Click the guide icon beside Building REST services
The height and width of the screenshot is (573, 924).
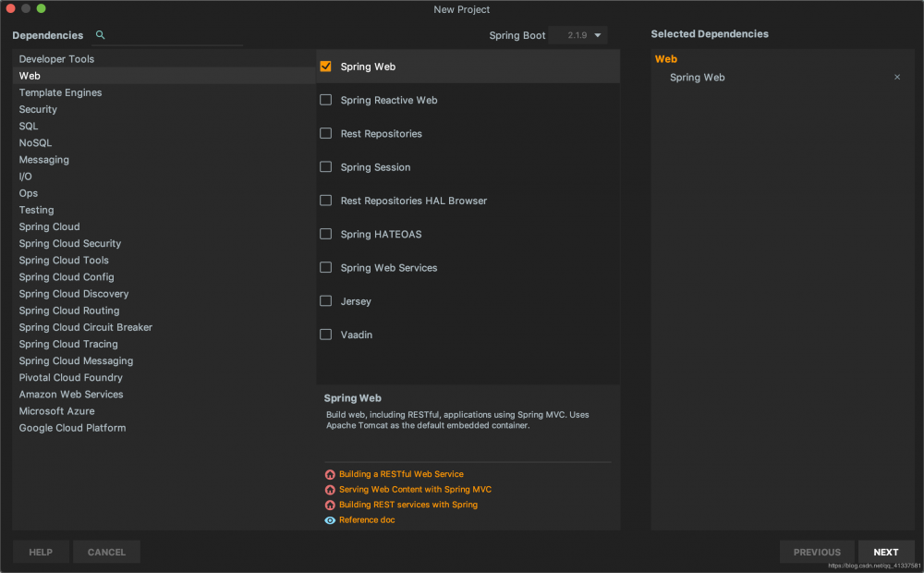[x=330, y=506]
